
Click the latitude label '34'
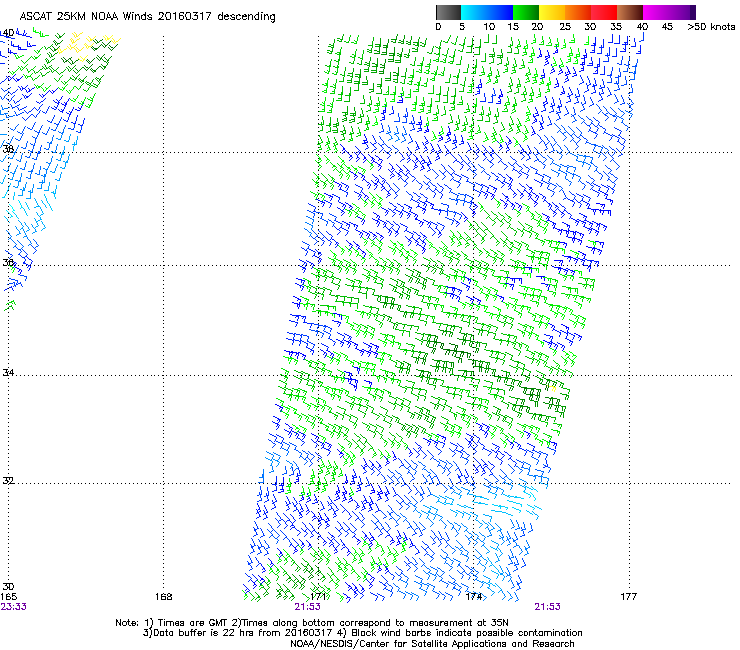coord(8,373)
